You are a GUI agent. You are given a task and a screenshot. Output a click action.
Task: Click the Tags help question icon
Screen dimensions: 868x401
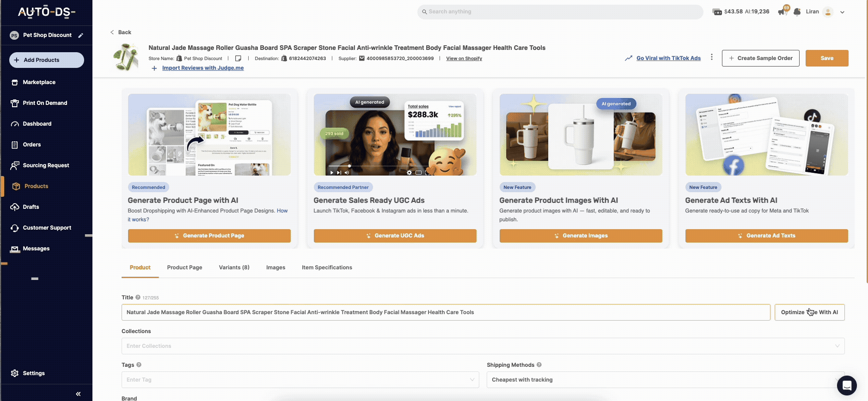[x=139, y=365]
